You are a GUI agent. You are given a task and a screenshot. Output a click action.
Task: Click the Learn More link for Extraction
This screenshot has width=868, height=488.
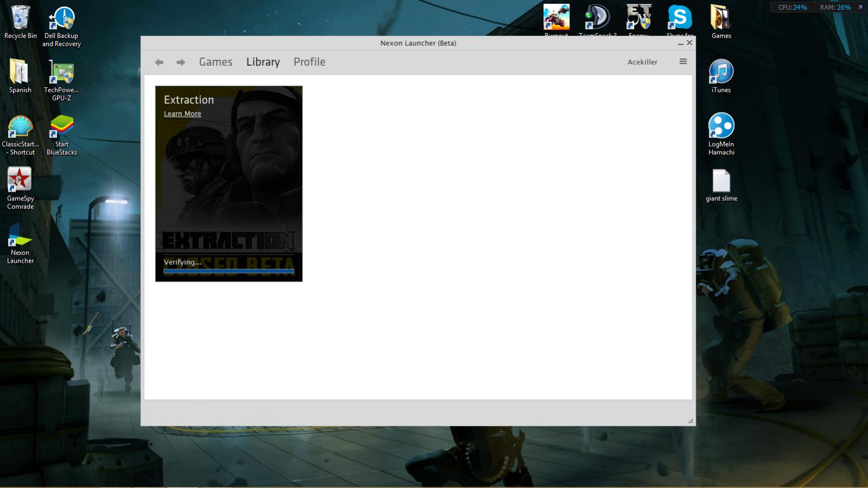point(182,113)
